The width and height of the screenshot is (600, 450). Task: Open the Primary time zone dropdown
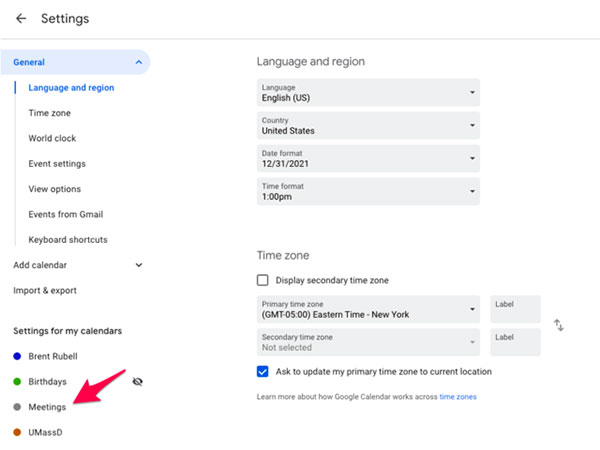(367, 310)
